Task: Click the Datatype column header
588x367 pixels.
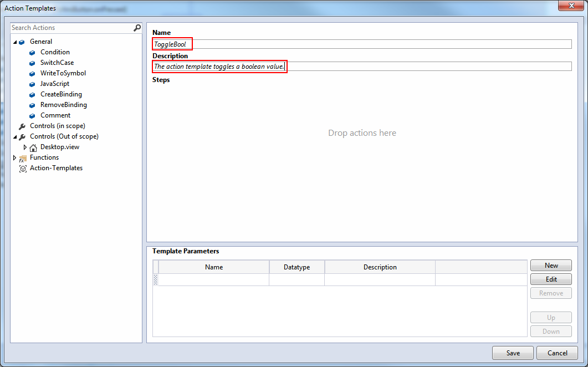Action: [x=296, y=267]
